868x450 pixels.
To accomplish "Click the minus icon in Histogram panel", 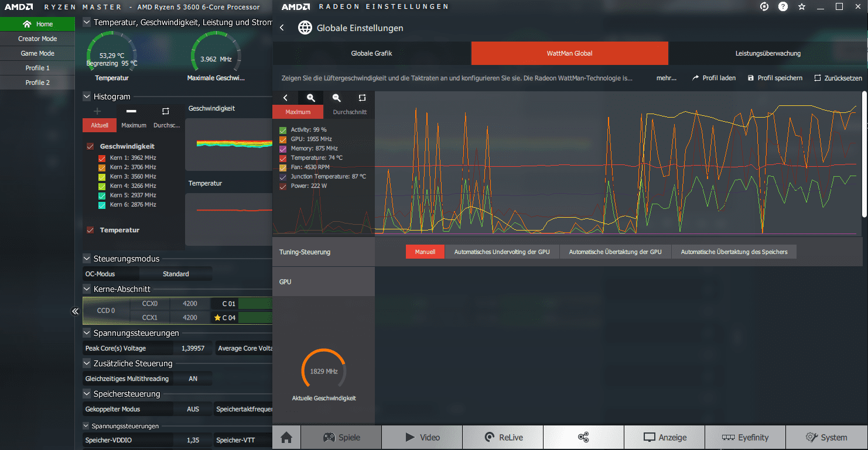I will (131, 111).
